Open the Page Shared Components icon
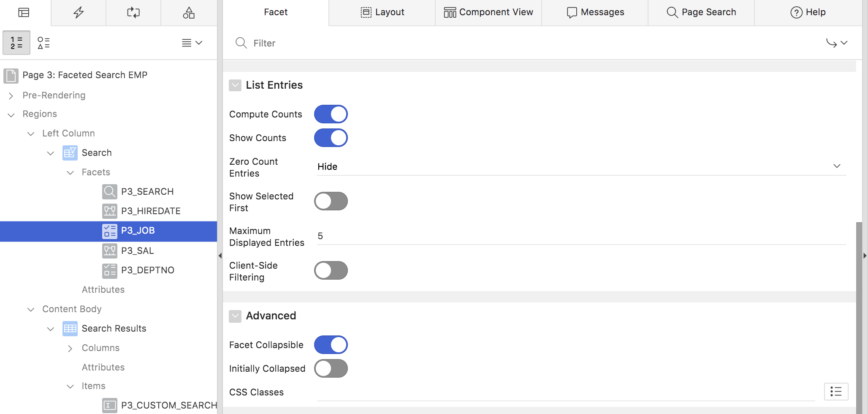This screenshot has height=414, width=868. point(189,12)
